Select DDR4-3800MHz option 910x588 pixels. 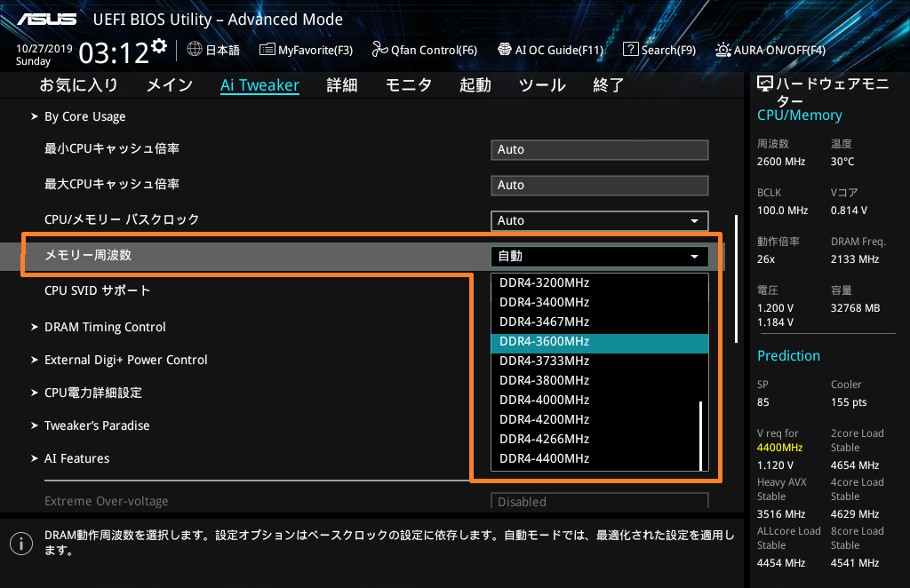click(600, 381)
